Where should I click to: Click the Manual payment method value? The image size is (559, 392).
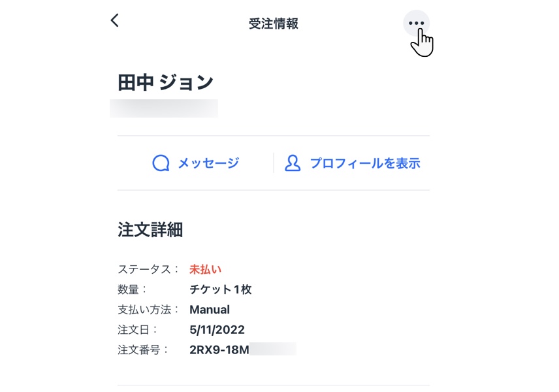tap(210, 310)
